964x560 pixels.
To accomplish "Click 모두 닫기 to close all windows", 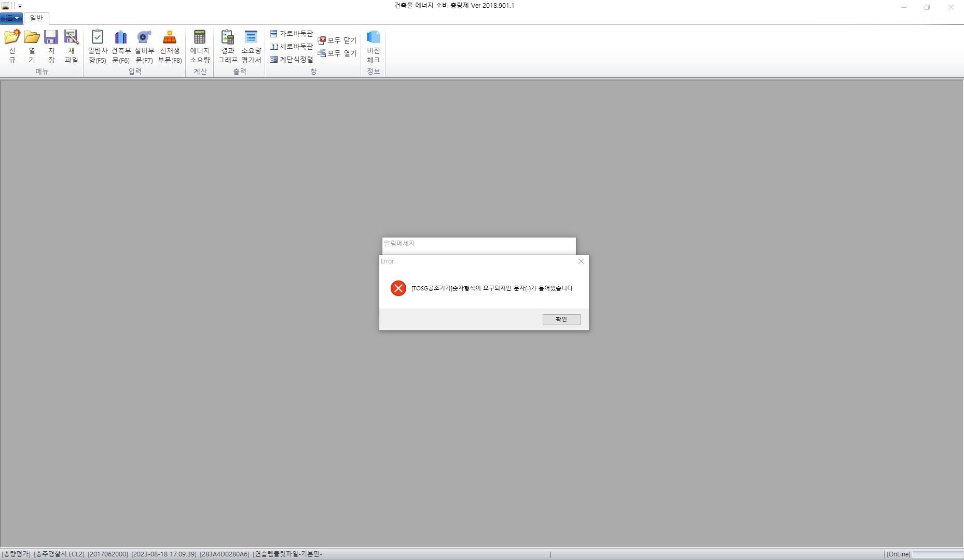I will (337, 40).
